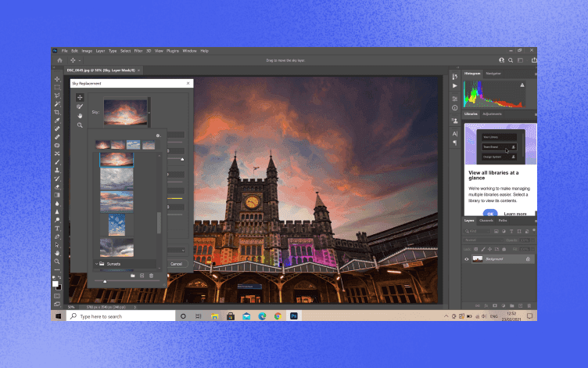
Task: Select the Eraser tool
Action: click(57, 186)
